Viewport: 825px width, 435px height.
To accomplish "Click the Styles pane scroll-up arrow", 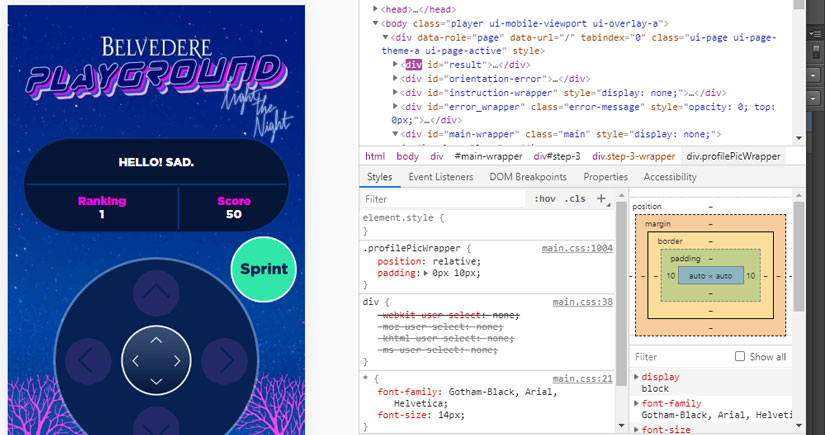I will click(x=621, y=195).
